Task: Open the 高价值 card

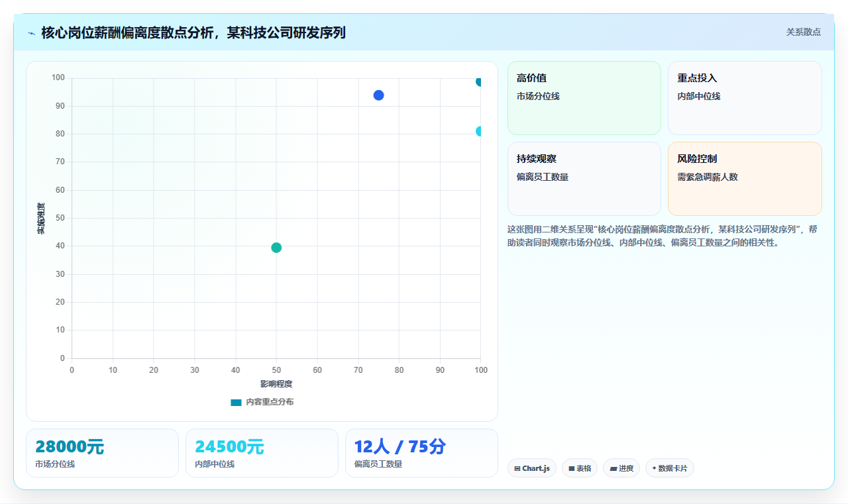Action: point(584,98)
